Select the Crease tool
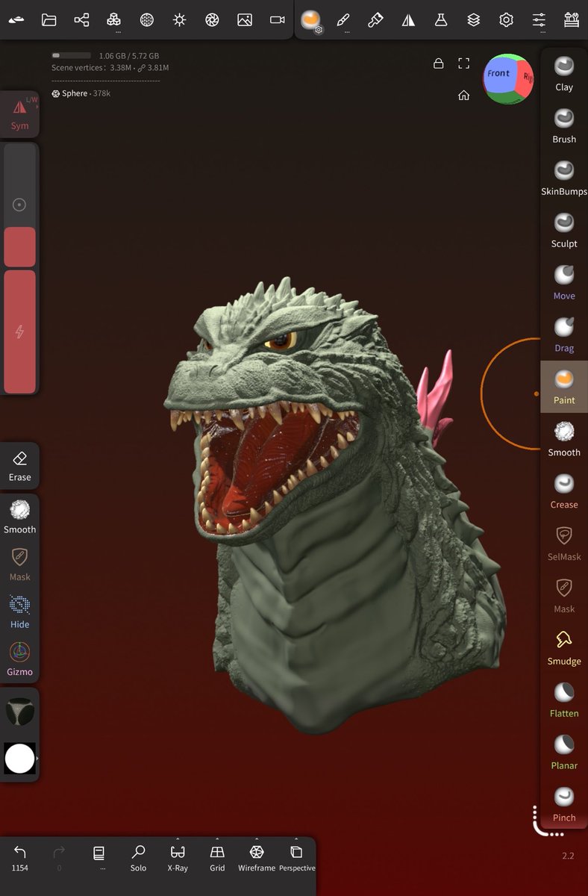Image resolution: width=588 pixels, height=896 pixels. tap(564, 492)
